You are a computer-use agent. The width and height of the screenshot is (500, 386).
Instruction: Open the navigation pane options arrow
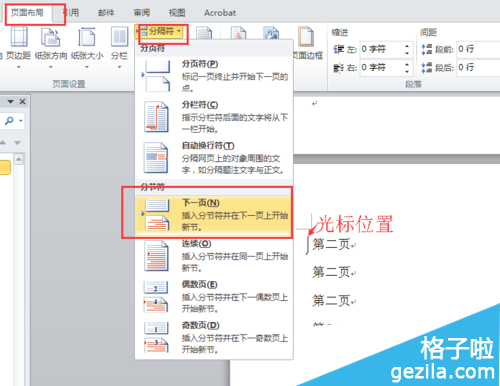point(10,102)
